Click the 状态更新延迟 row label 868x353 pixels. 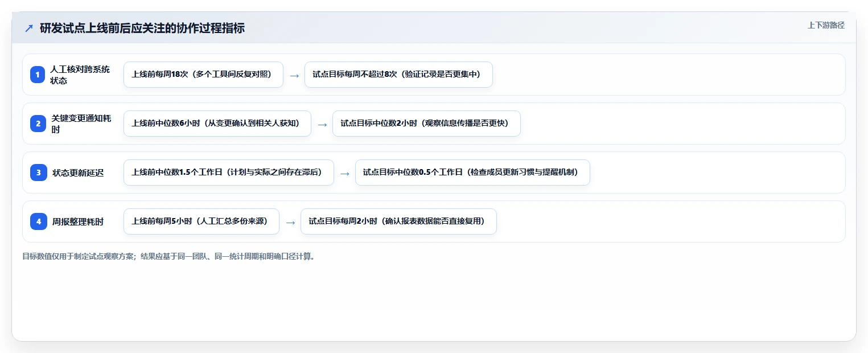point(78,173)
